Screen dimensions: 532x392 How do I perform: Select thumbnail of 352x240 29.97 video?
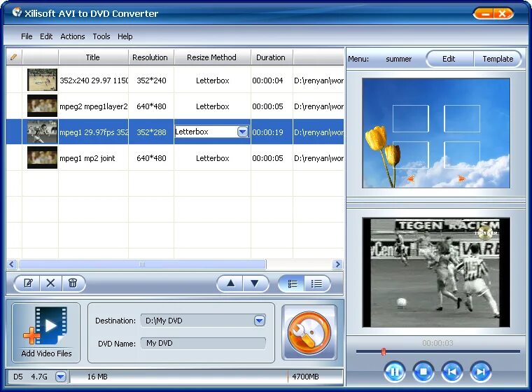click(42, 80)
